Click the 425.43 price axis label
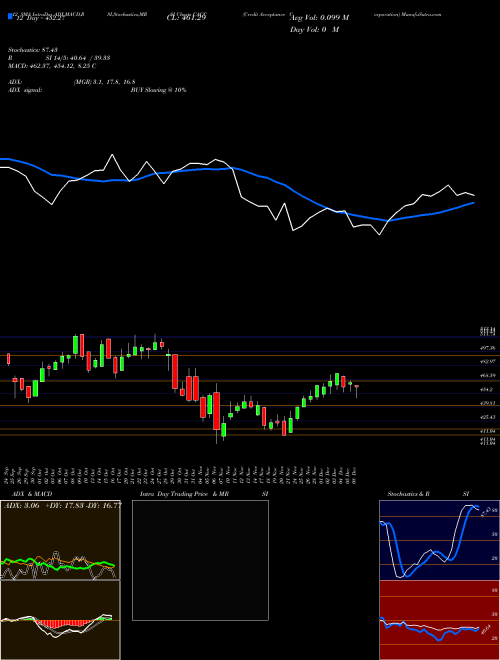The height and width of the screenshot is (660, 500). [487, 417]
